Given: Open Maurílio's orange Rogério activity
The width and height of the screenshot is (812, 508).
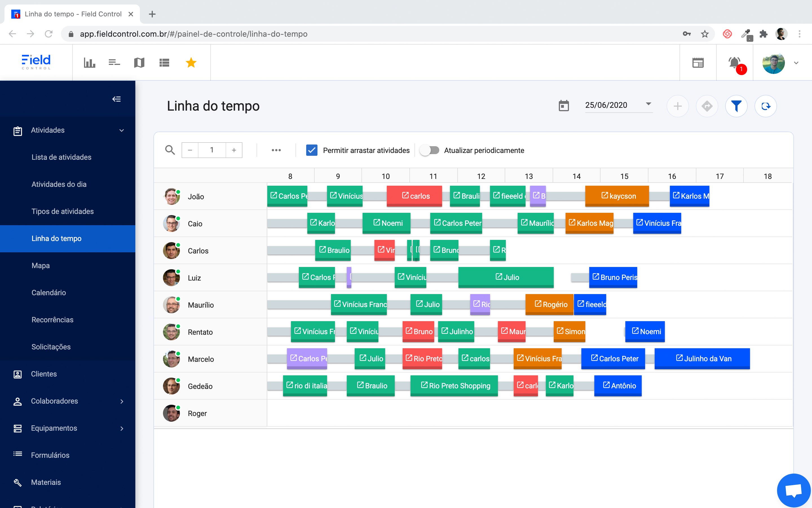Looking at the screenshot, I should 549,305.
